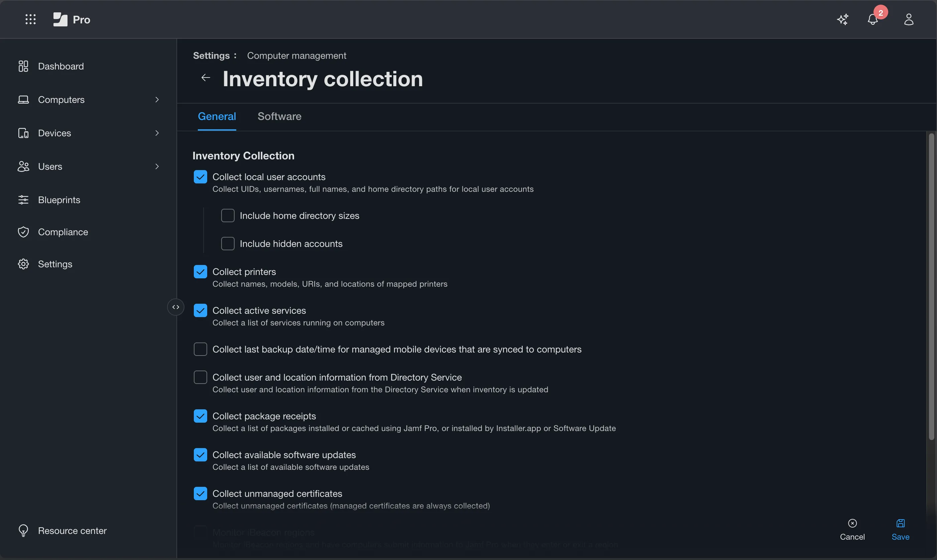Click the Resource center lightbulb icon
Viewport: 937px width, 560px height.
(23, 531)
